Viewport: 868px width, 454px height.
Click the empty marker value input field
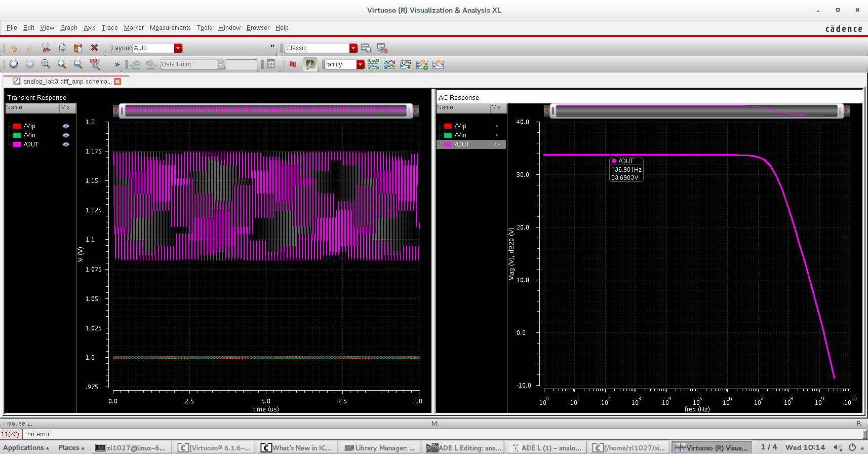coord(242,64)
